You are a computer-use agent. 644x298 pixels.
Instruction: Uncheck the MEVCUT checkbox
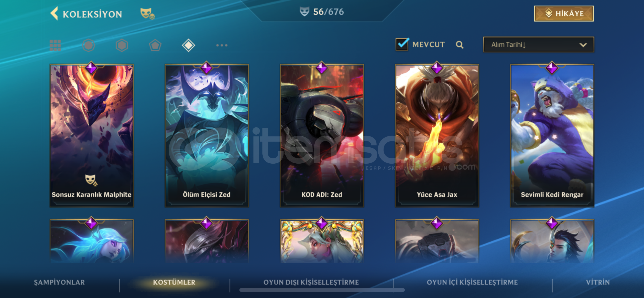coord(402,44)
